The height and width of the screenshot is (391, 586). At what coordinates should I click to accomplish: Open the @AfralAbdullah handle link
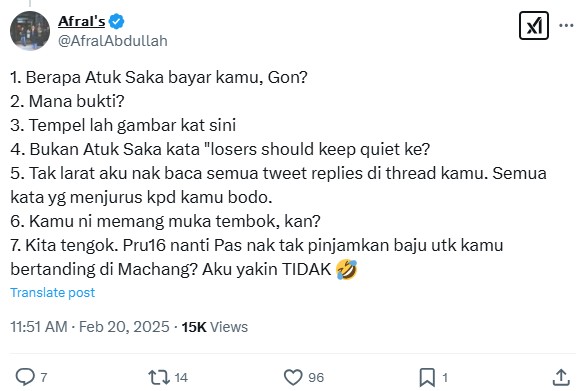[x=113, y=41]
